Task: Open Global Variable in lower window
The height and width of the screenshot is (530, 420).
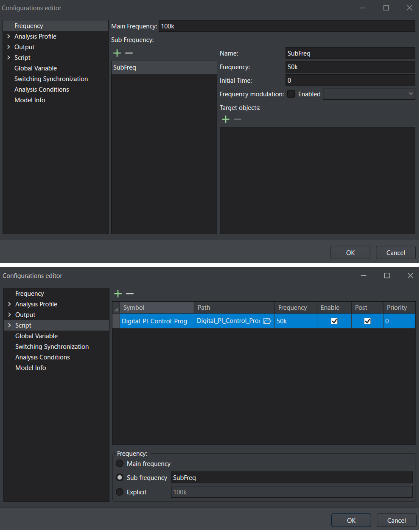Action: [36, 336]
